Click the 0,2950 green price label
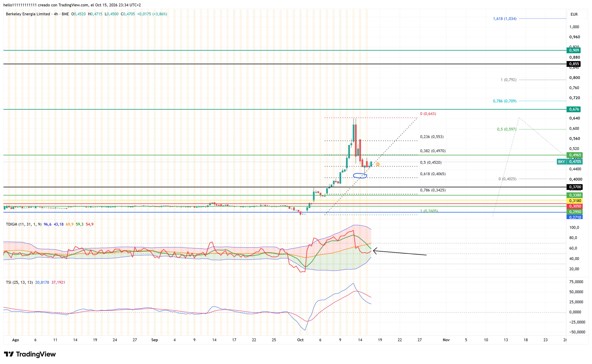The image size is (592, 364). (575, 212)
